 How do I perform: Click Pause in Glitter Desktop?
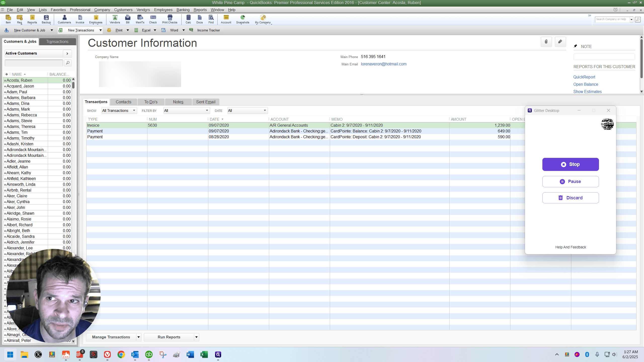pos(571,182)
